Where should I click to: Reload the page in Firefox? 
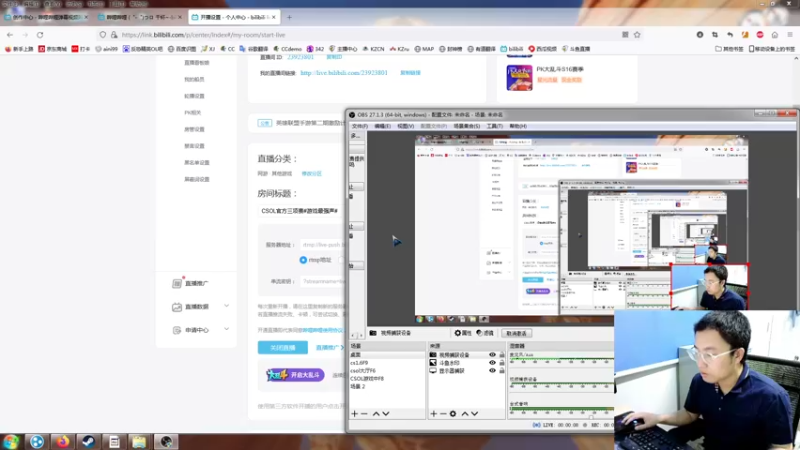(40, 35)
